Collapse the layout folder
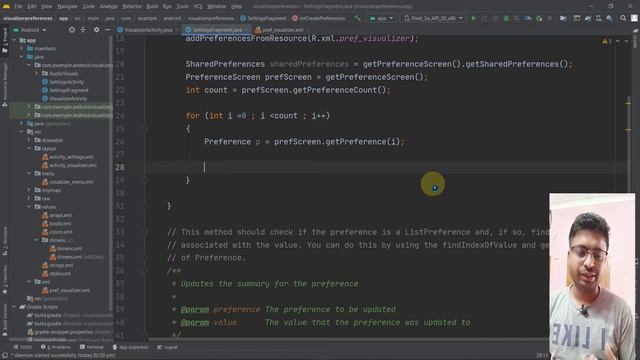This screenshot has height=360, width=640. tap(29, 149)
